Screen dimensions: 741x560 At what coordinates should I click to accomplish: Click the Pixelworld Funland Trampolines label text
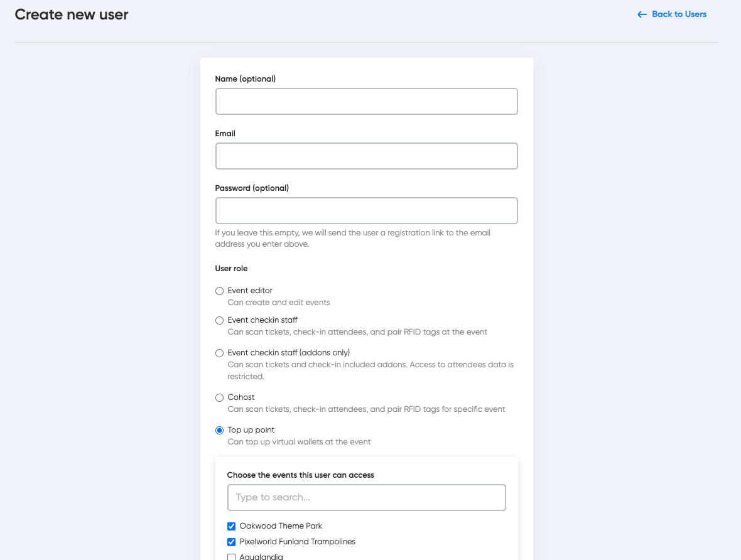(297, 542)
